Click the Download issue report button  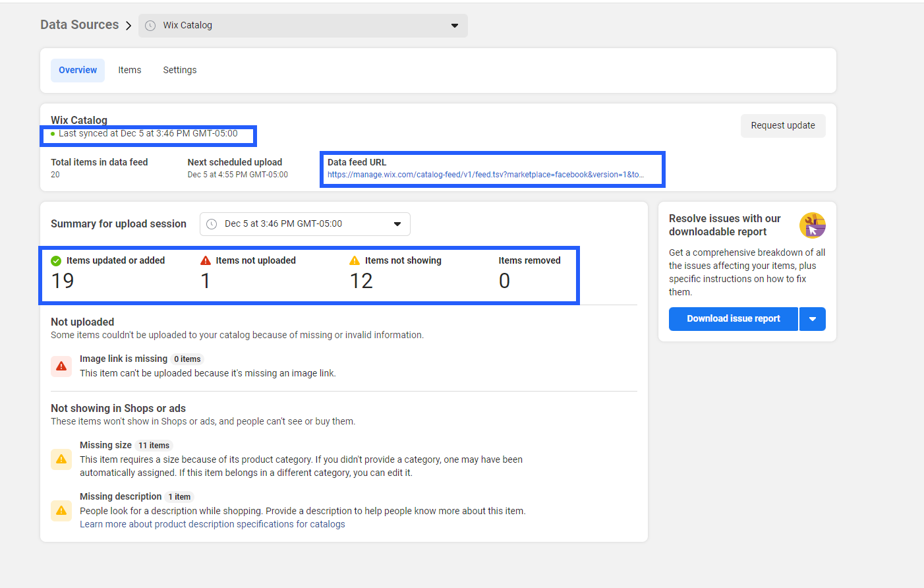[733, 319]
